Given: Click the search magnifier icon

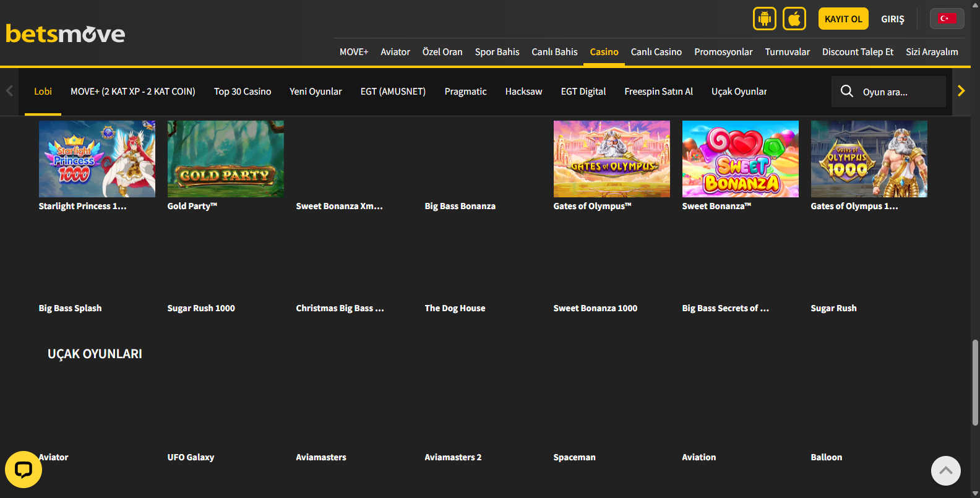Looking at the screenshot, I should (846, 91).
